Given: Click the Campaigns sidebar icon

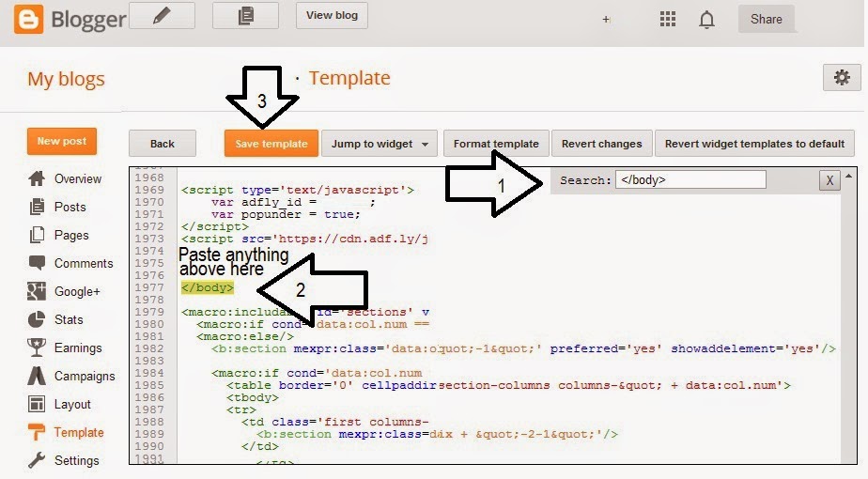Looking at the screenshot, I should 37,376.
